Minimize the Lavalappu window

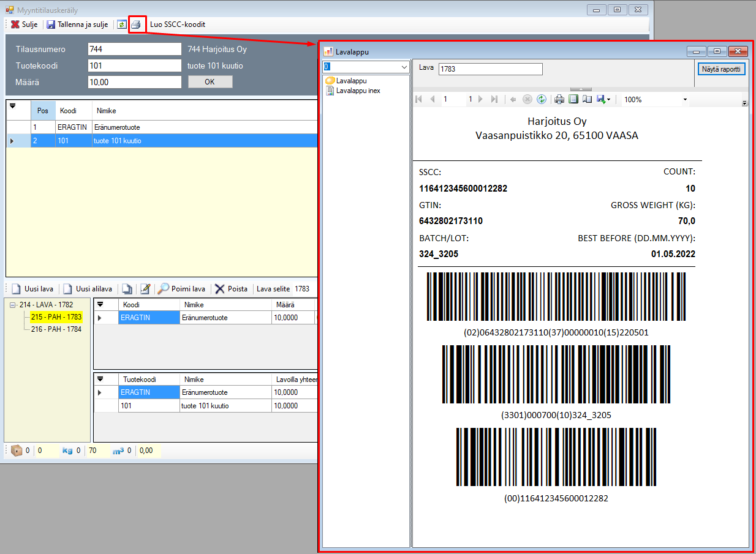coord(697,51)
